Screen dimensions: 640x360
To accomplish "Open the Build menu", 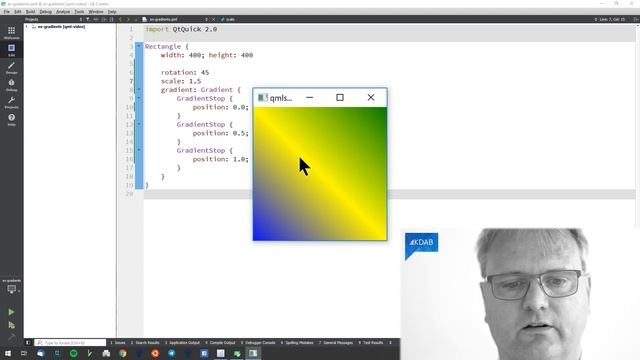I will (31, 12).
